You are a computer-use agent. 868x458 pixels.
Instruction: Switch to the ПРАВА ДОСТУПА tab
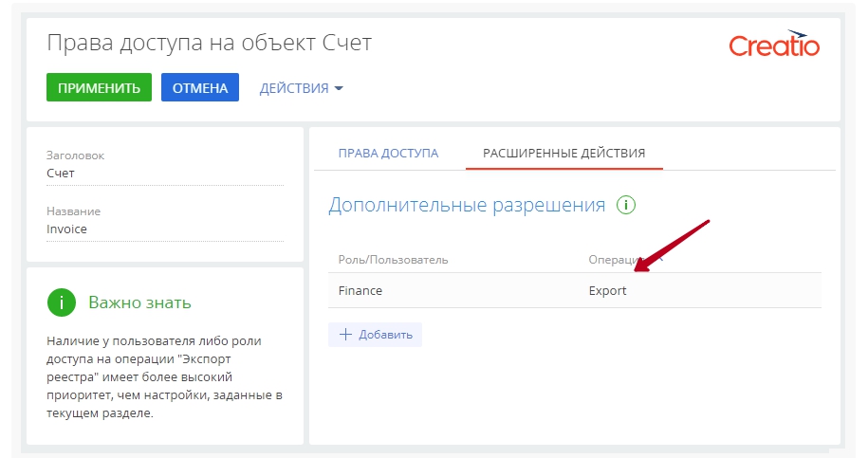pos(388,153)
